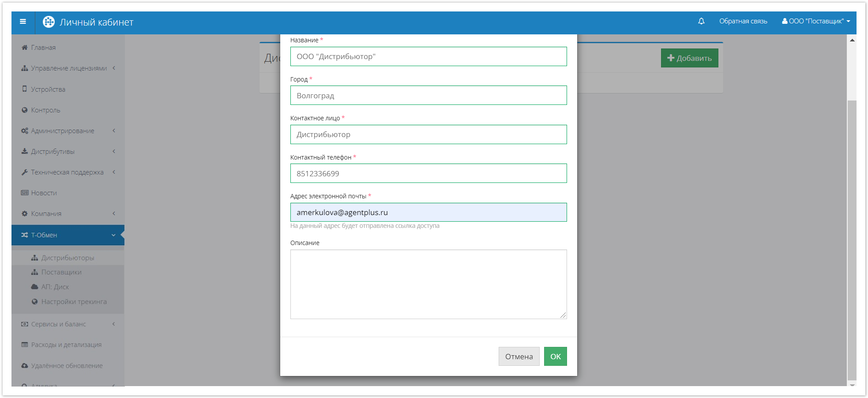Click the Обратная связь link
Image resolution: width=868 pixels, height=398 pixels.
tap(743, 21)
